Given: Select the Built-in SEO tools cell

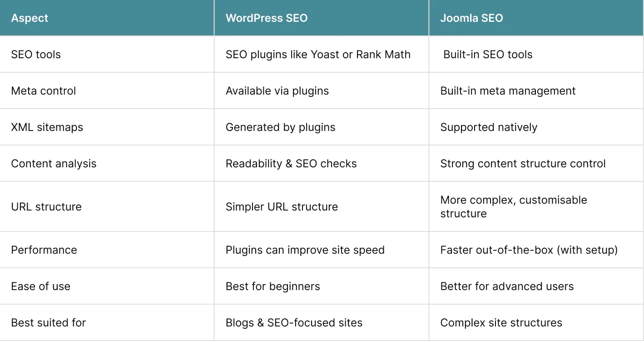Looking at the screenshot, I should 488,55.
